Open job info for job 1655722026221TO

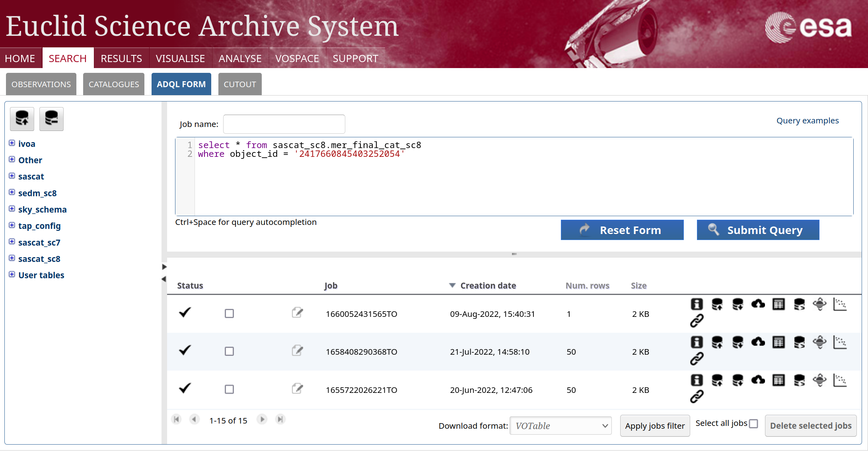coord(697,380)
